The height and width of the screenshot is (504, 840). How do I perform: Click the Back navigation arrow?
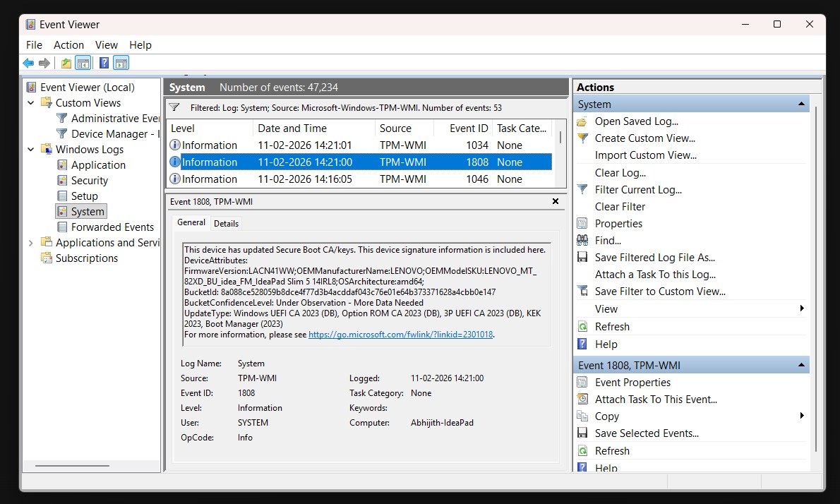pyautogui.click(x=28, y=63)
